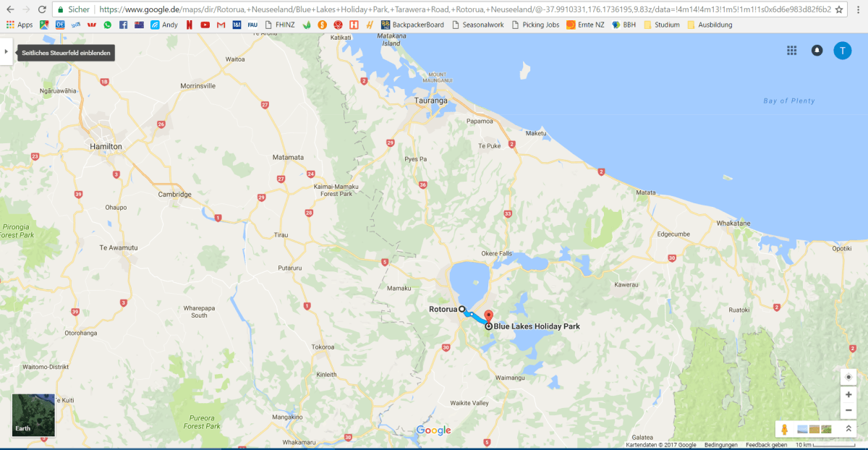The height and width of the screenshot is (450, 868).
Task: Switch to Earth satellite view
Action: point(33,415)
